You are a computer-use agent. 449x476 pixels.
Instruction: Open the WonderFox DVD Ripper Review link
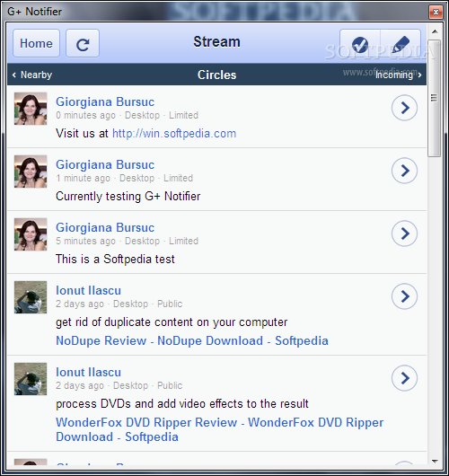tap(219, 429)
